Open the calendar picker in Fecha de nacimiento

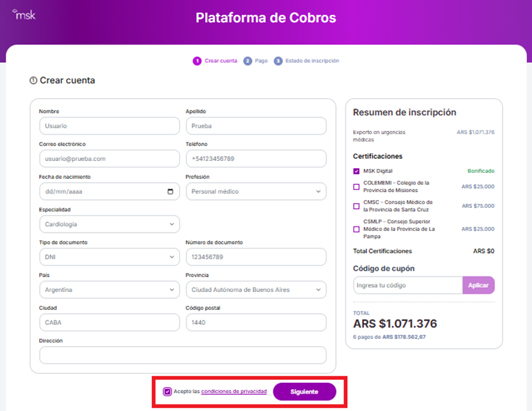click(171, 192)
